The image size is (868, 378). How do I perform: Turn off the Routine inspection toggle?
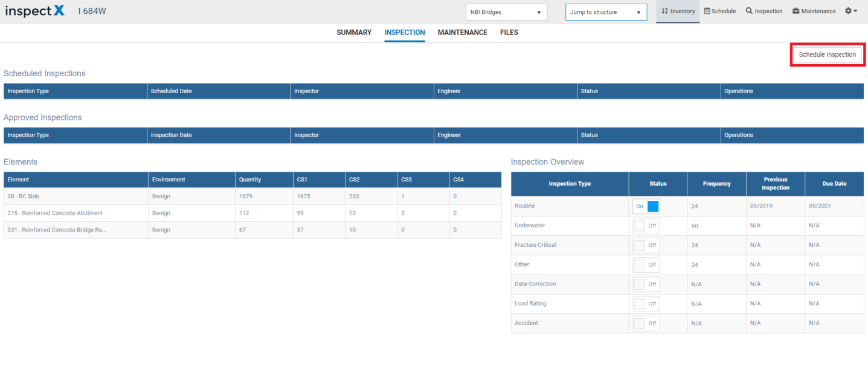tap(646, 206)
